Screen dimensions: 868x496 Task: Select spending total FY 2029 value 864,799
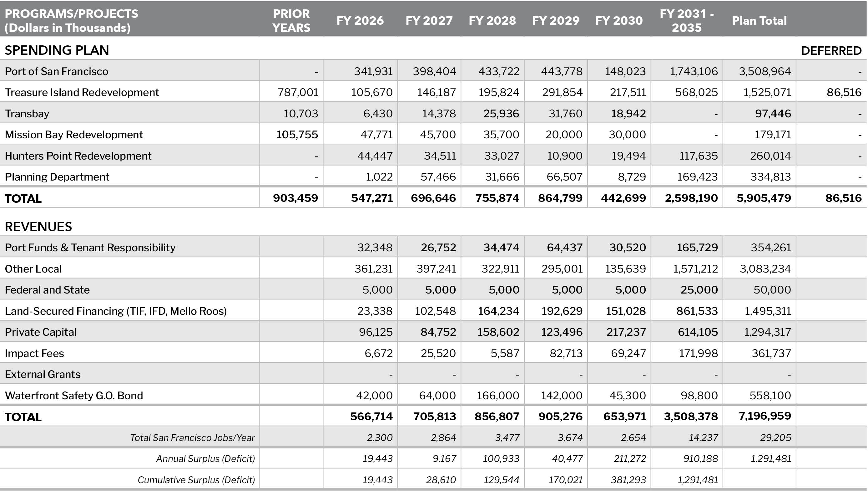[560, 198]
